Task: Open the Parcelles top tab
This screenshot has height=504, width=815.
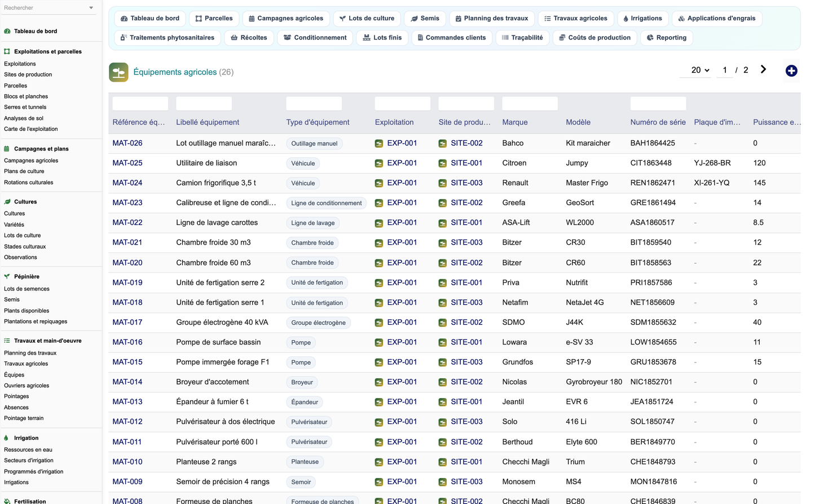Action: pyautogui.click(x=214, y=19)
